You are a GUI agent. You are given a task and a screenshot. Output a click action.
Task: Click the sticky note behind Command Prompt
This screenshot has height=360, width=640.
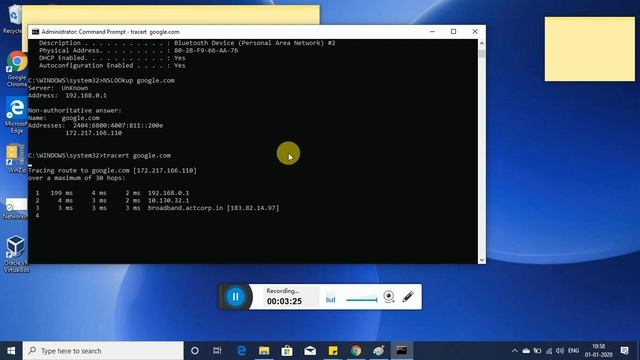171,15
